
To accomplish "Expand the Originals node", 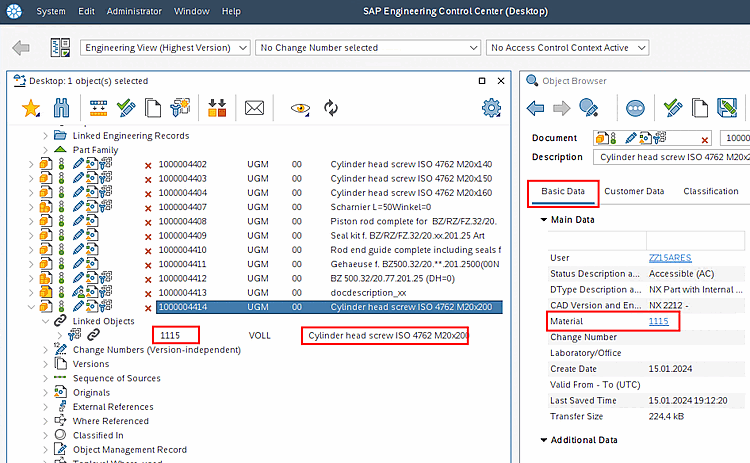I will coord(45,393).
